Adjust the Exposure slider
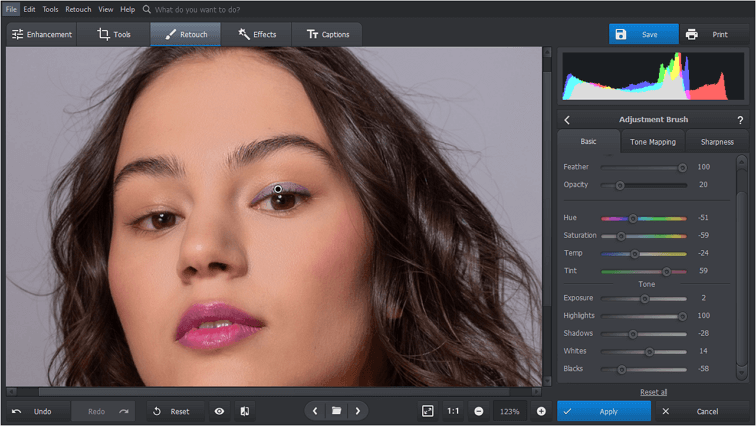This screenshot has height=426, width=756. pyautogui.click(x=644, y=299)
